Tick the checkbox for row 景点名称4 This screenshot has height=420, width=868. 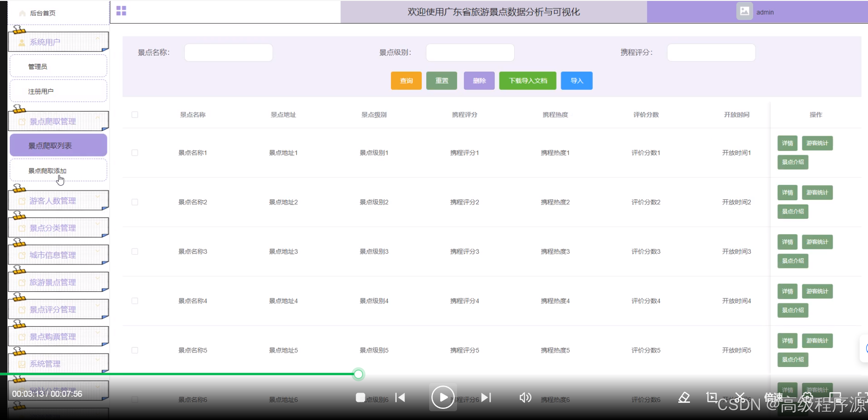135,301
